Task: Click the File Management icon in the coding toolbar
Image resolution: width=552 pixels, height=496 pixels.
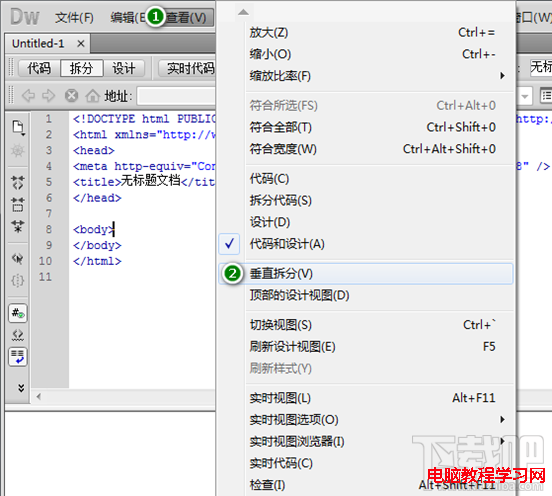Action: [18, 128]
